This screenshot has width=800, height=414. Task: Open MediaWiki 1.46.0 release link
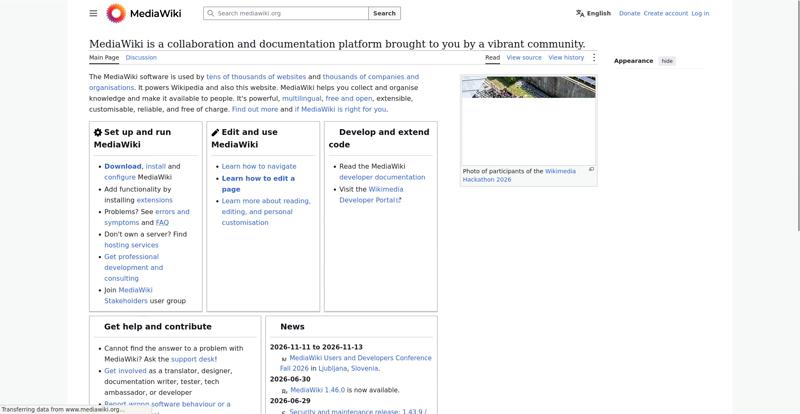pyautogui.click(x=317, y=390)
